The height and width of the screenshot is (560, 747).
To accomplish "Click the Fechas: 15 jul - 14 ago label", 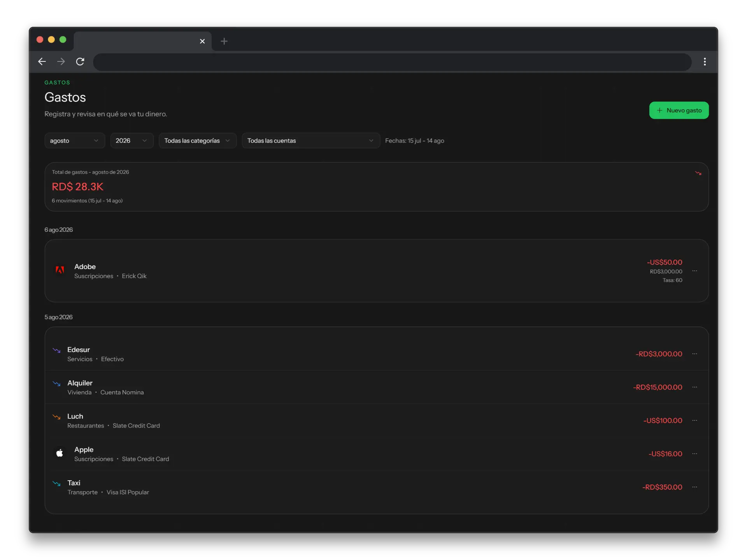I will pyautogui.click(x=414, y=140).
